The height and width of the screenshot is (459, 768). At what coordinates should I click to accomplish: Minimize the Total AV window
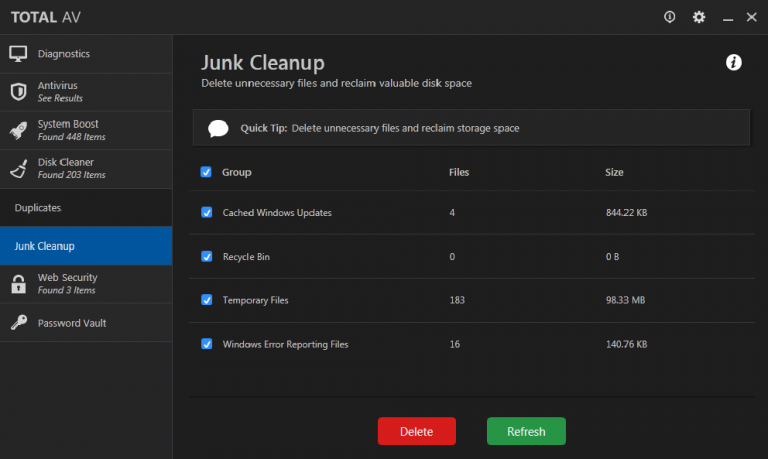[x=728, y=19]
